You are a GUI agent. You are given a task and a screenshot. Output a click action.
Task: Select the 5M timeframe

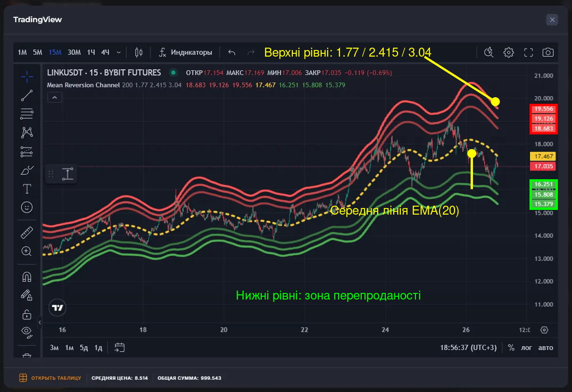(x=38, y=52)
